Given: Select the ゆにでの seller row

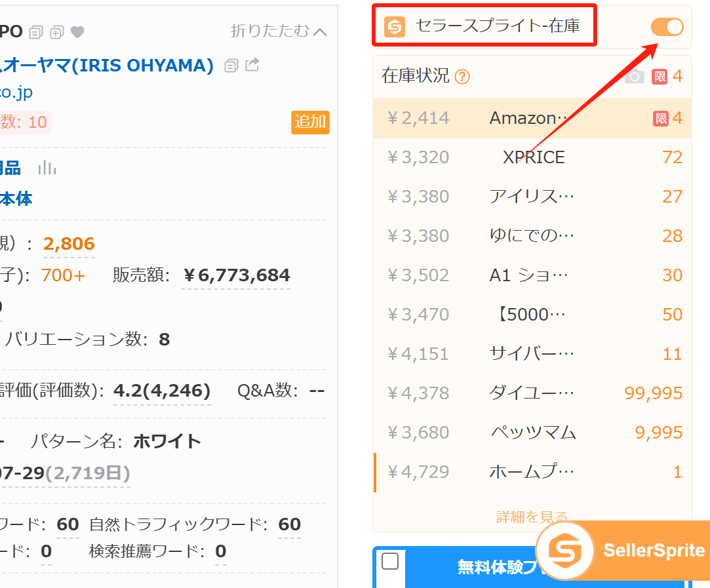Looking at the screenshot, I should tap(532, 236).
